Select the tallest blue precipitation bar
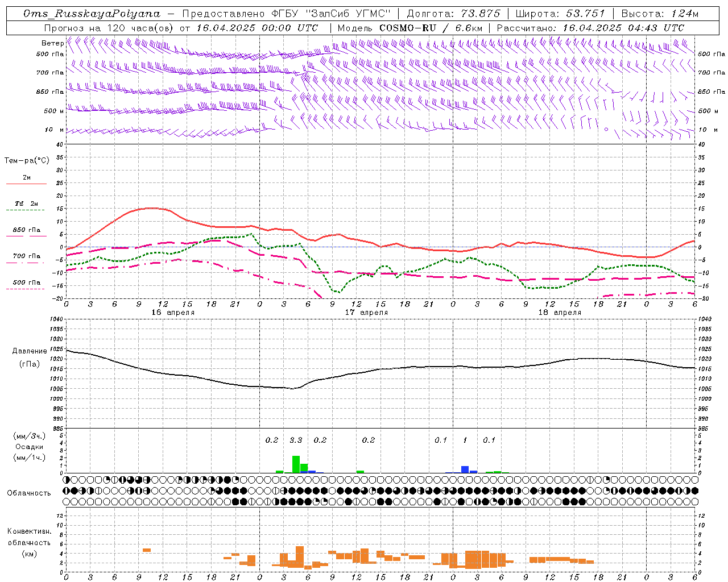The image size is (728, 582). pos(465,469)
